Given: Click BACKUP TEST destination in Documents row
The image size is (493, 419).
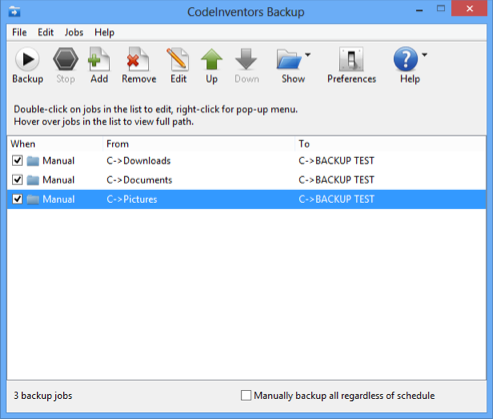Looking at the screenshot, I should (336, 180).
